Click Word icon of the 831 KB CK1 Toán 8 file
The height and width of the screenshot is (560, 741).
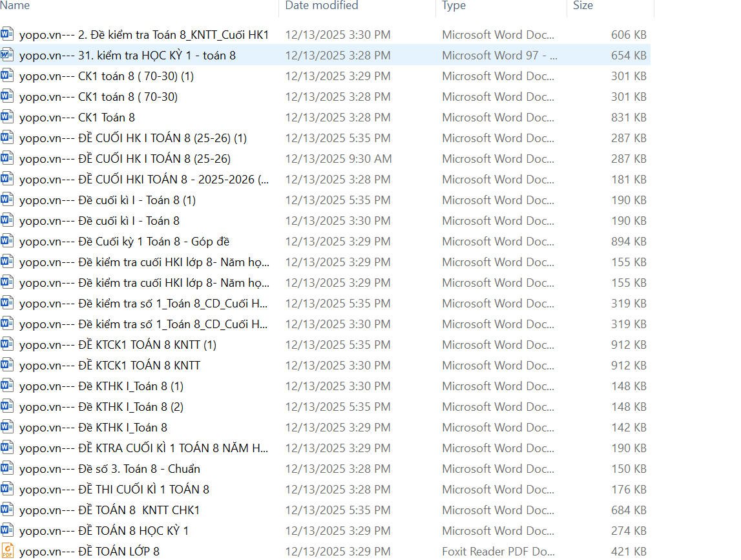click(8, 117)
